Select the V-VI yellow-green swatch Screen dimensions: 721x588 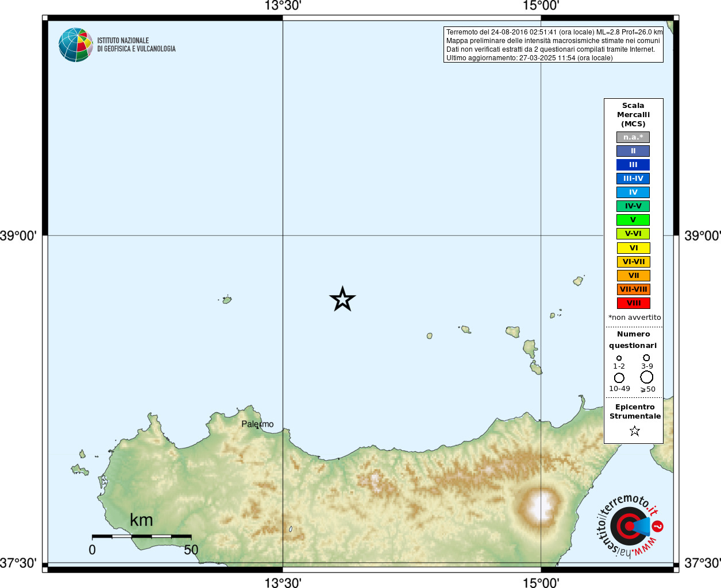pos(633,234)
